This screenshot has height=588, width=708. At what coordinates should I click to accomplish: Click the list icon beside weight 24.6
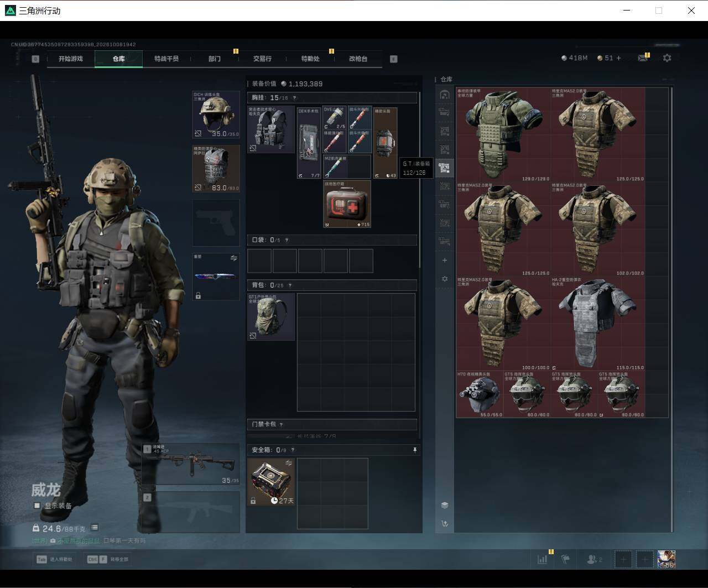tap(95, 528)
